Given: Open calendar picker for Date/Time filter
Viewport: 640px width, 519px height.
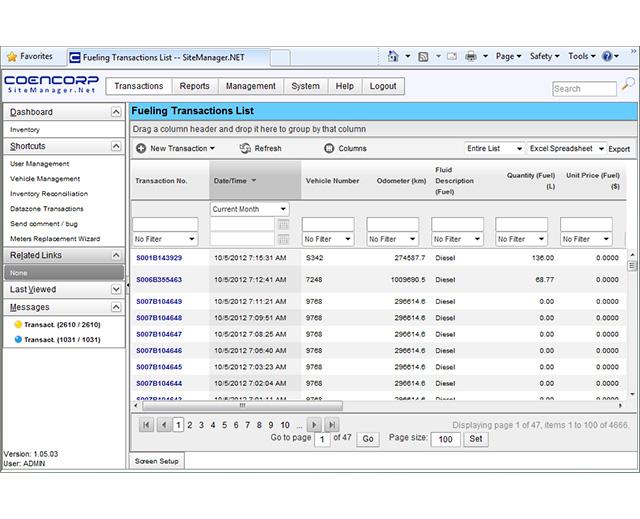Looking at the screenshot, I should pos(283,224).
